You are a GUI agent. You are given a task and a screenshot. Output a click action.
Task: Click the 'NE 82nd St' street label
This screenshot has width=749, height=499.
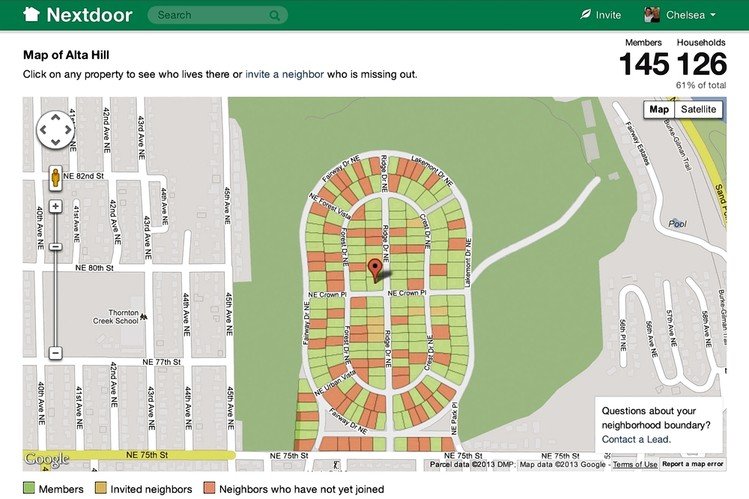pos(83,176)
